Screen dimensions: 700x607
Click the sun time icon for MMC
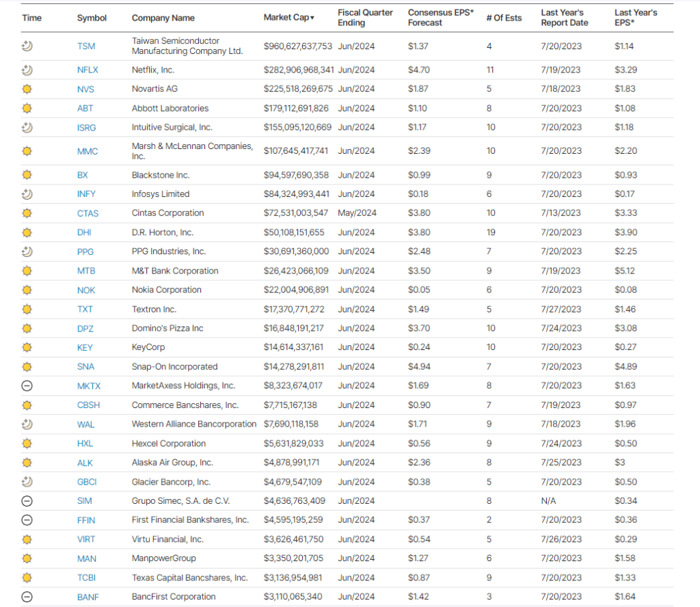point(27,151)
